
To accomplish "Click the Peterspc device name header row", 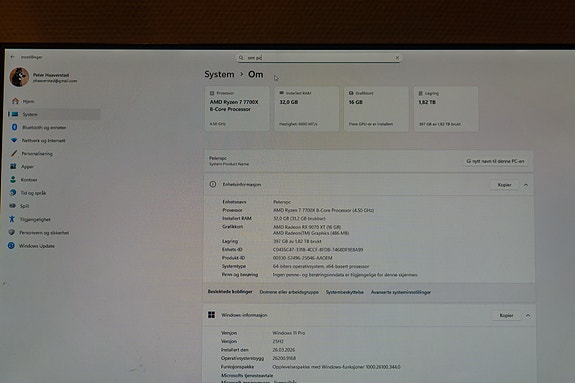I will (x=369, y=161).
